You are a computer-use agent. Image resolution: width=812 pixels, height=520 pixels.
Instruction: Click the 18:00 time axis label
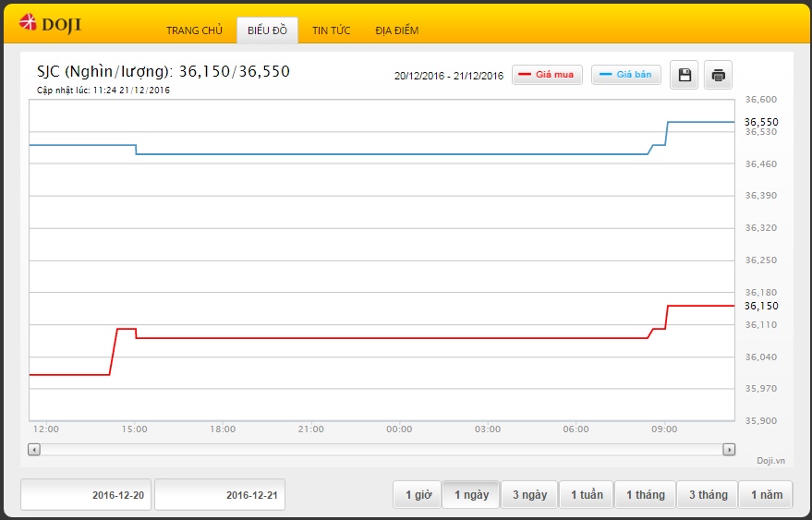point(223,429)
